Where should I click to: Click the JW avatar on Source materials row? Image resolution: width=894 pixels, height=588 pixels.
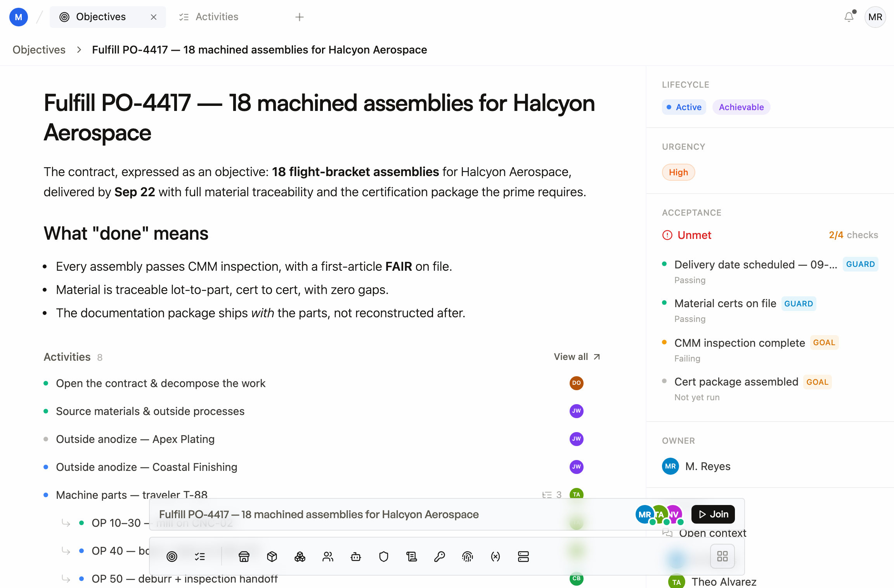(576, 411)
